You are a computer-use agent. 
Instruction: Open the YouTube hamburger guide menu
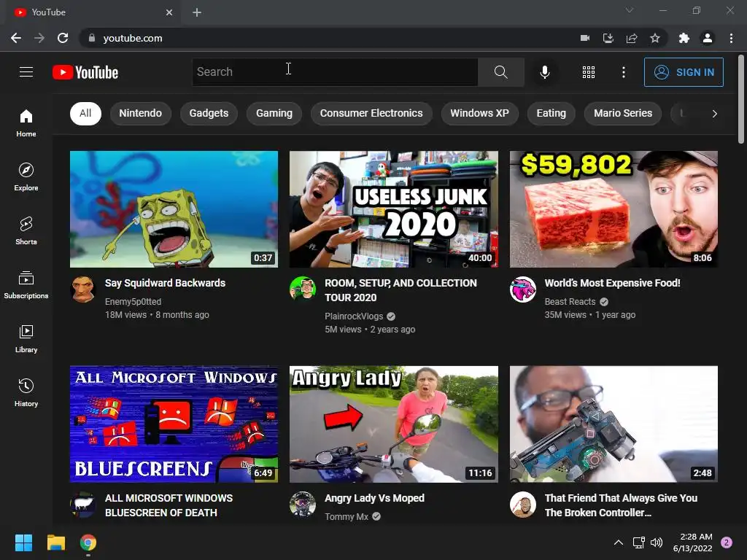pyautogui.click(x=26, y=72)
